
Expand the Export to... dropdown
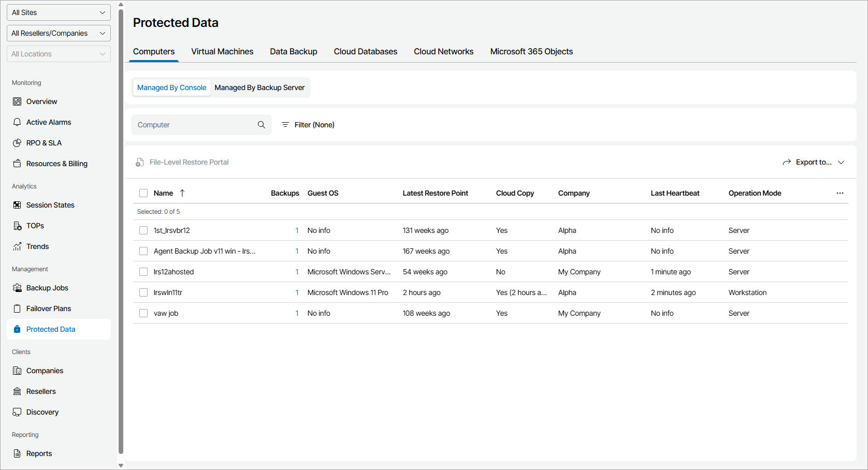pyautogui.click(x=814, y=162)
